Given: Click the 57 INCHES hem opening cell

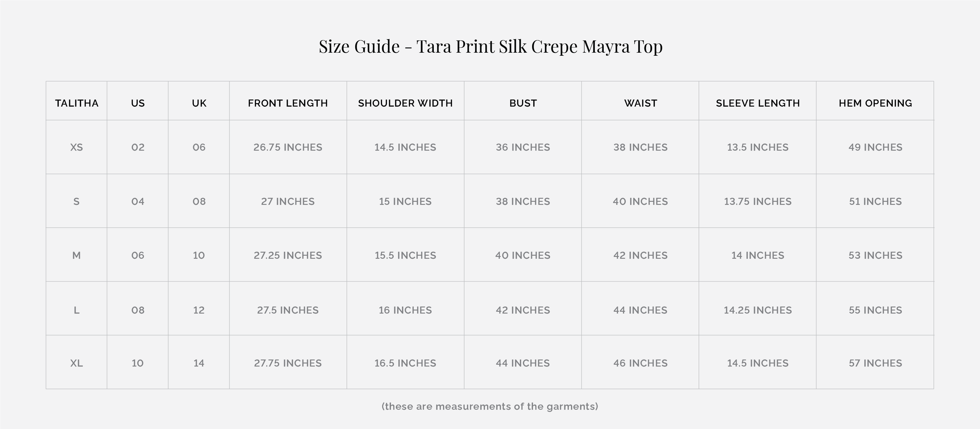Looking at the screenshot, I should 875,363.
